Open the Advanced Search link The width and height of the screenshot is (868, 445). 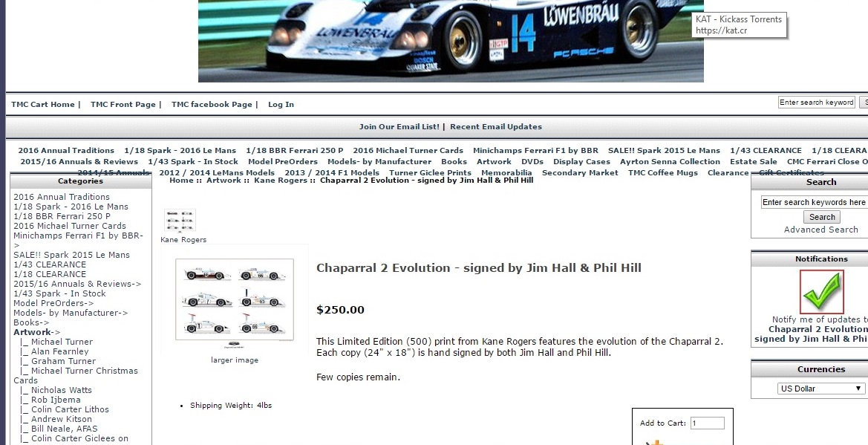(x=820, y=230)
